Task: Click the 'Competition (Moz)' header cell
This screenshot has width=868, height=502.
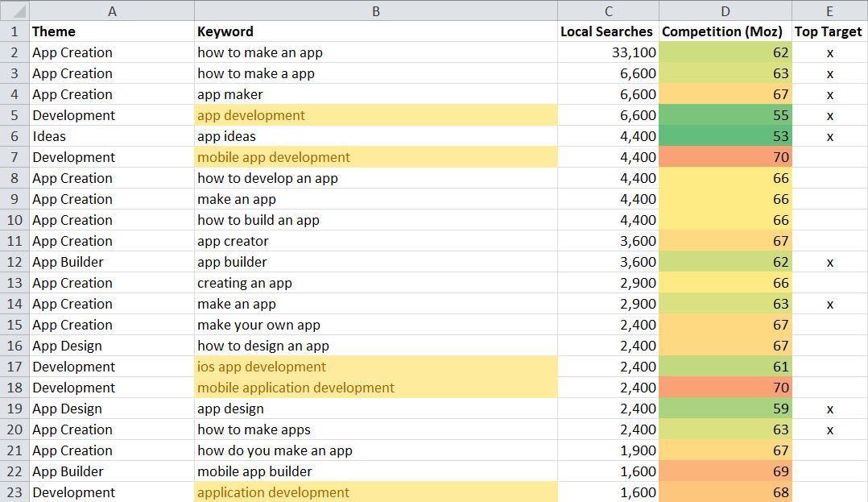Action: point(725,31)
